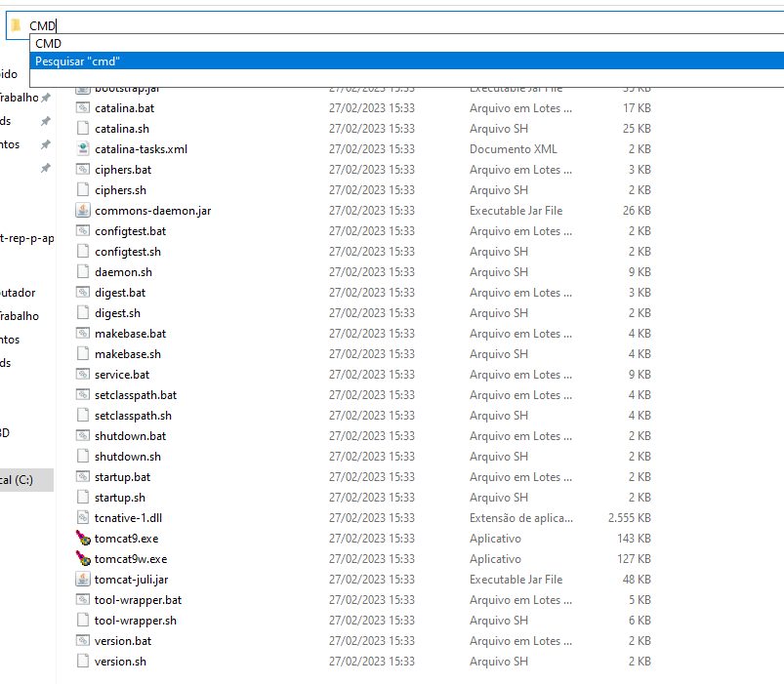
Task: Select setclasspath.bat file icon
Action: tap(82, 395)
